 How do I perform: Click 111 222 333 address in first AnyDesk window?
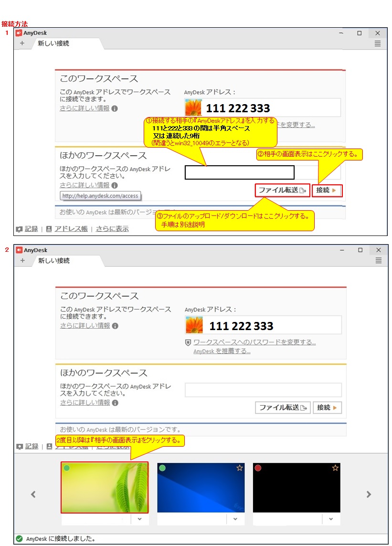tap(238, 108)
